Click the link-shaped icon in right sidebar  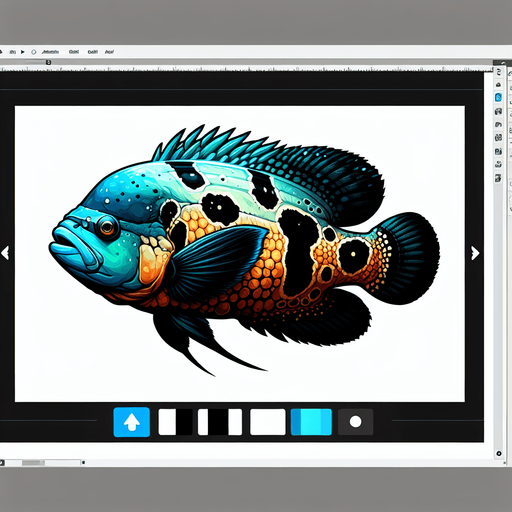(498, 164)
